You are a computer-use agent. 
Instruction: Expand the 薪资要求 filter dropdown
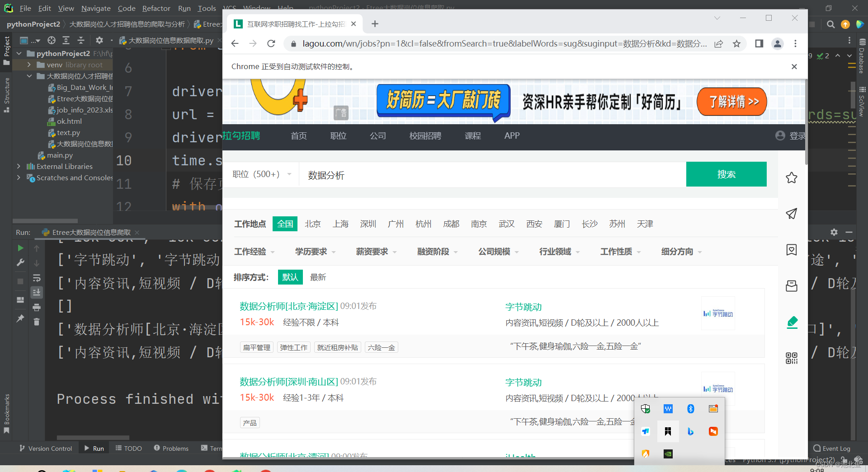(x=376, y=252)
